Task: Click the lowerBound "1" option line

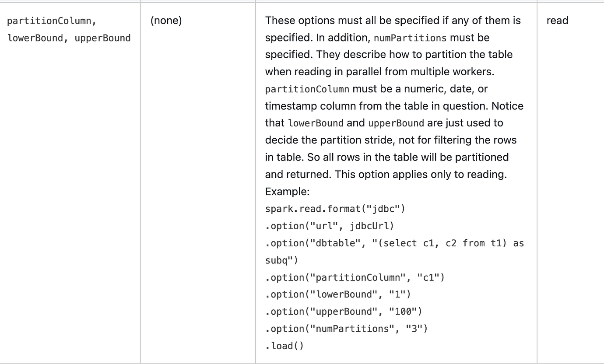Action: [338, 294]
